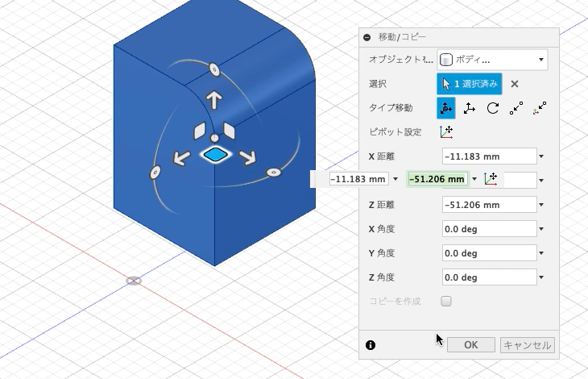Collapse the 移動/コピー dialog with minus icon
The height and width of the screenshot is (379, 588).
point(367,37)
